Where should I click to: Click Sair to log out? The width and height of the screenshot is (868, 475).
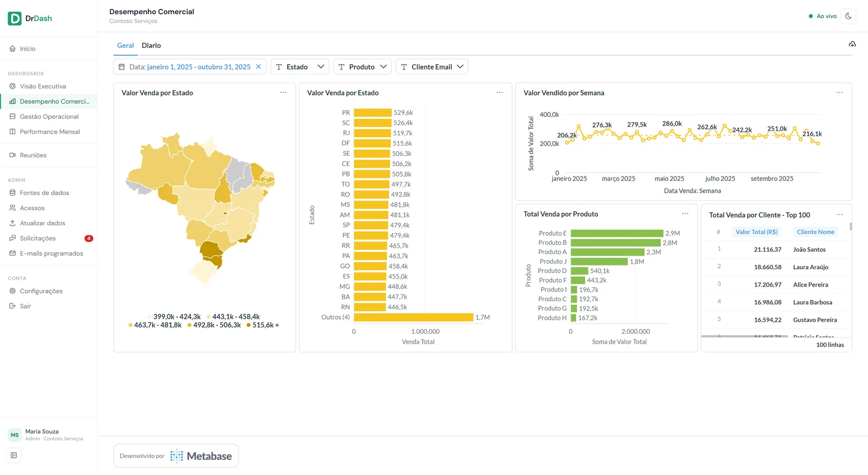tap(49, 306)
